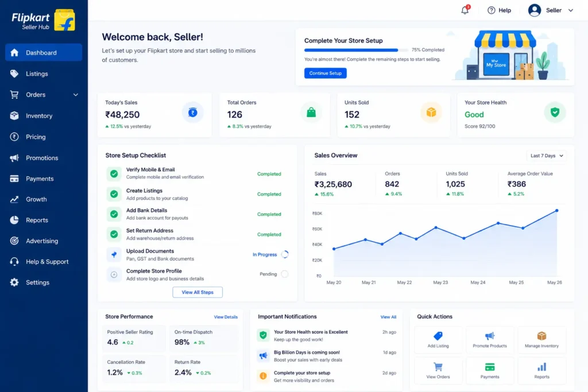Viewport: 588px width, 392px height.
Task: Click the Big Billion Days notification text
Action: (308, 356)
